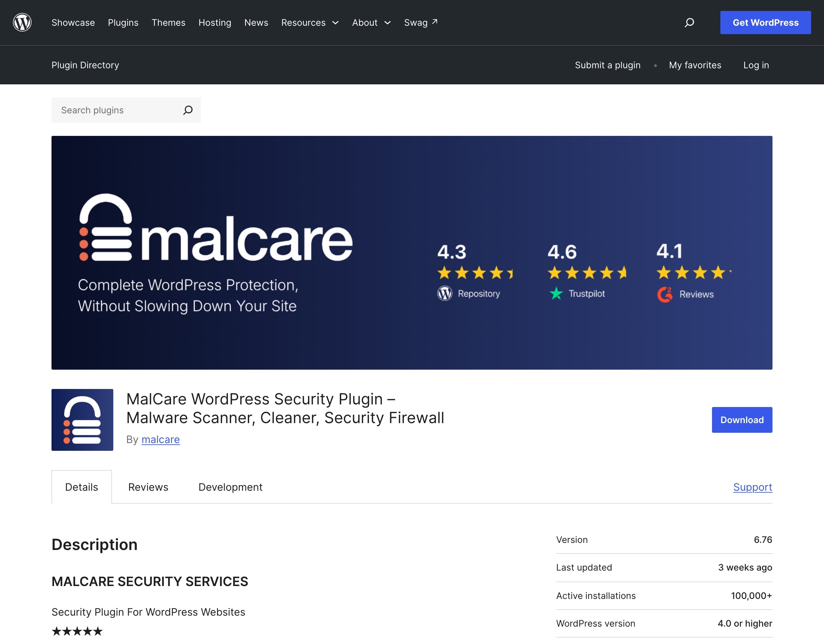Click the MalCare banner image
This screenshot has height=644, width=824.
pos(412,252)
